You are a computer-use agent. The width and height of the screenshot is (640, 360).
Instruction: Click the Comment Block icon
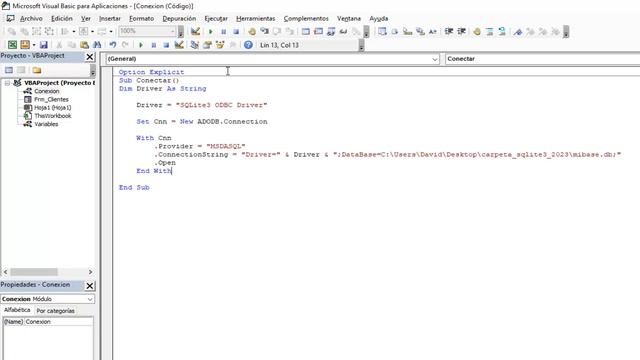490,31
